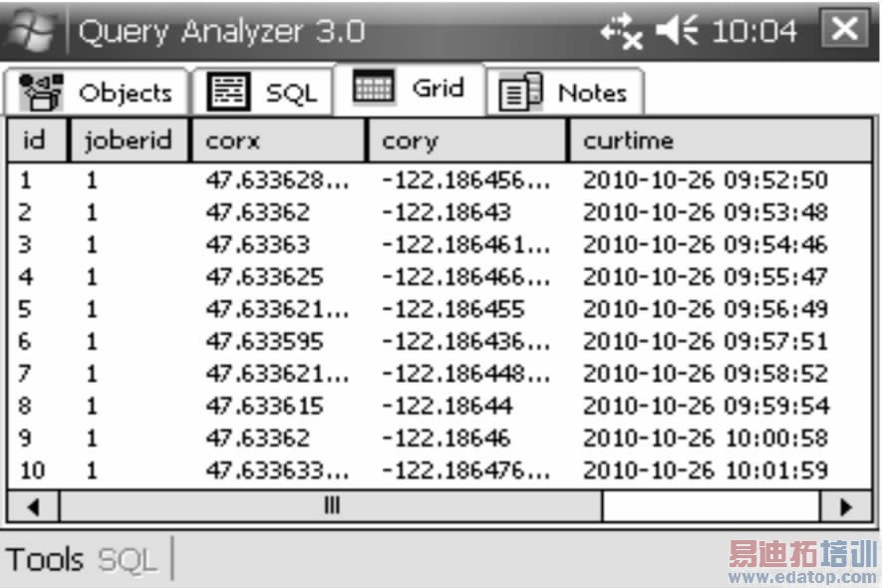Select curtime cell 2010-10-26 09:59:54
The height and width of the screenshot is (588, 882).
(x=706, y=406)
